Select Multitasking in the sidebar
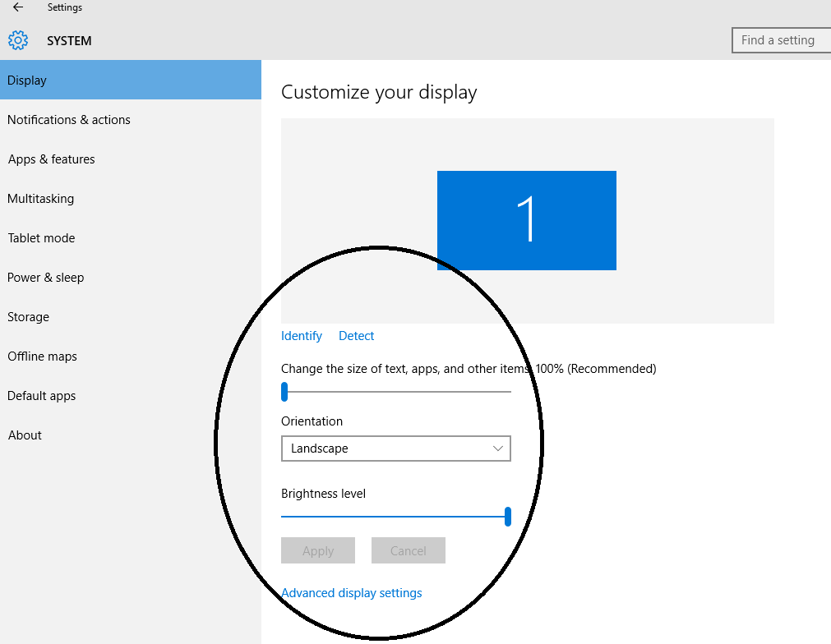This screenshot has width=831, height=644. click(x=41, y=199)
